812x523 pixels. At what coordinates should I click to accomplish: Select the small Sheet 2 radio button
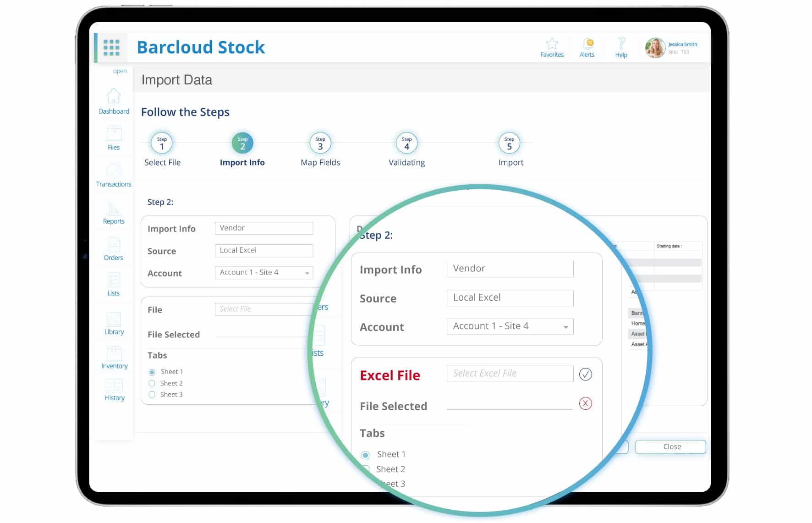152,383
